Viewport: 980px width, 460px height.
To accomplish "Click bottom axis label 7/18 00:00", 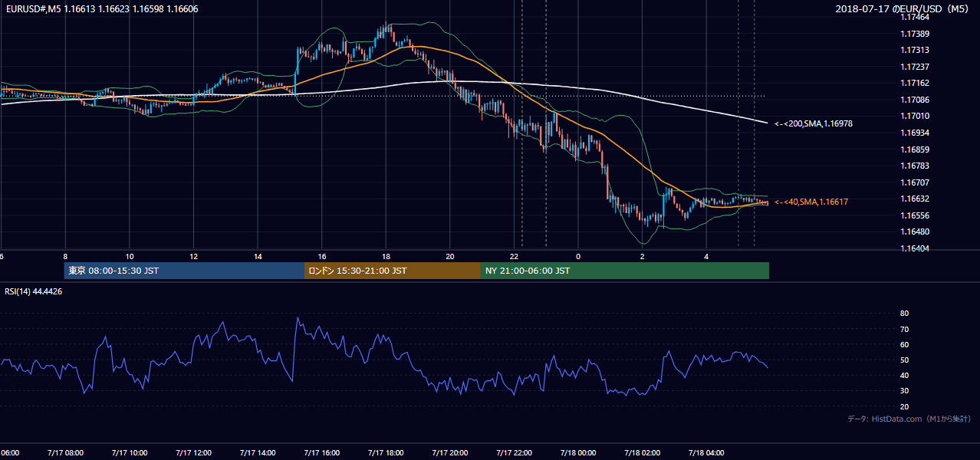I will pos(577,452).
